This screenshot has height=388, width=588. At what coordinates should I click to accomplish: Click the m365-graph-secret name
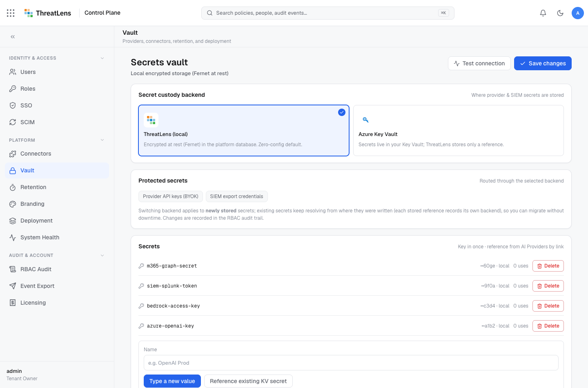(x=172, y=266)
